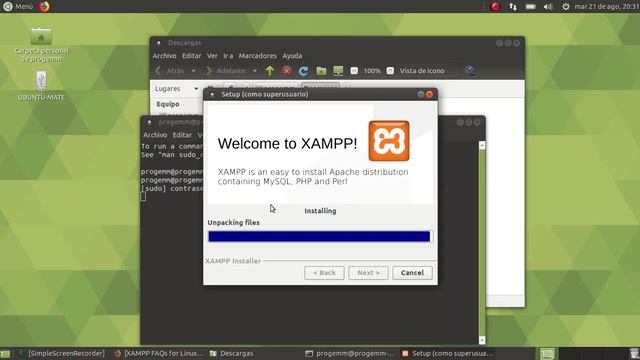
Task: Close the Setup dialog window
Action: 429,94
